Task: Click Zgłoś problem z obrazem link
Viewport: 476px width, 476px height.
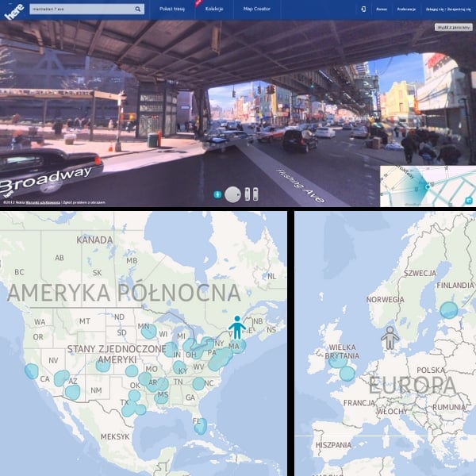Action: [x=84, y=202]
